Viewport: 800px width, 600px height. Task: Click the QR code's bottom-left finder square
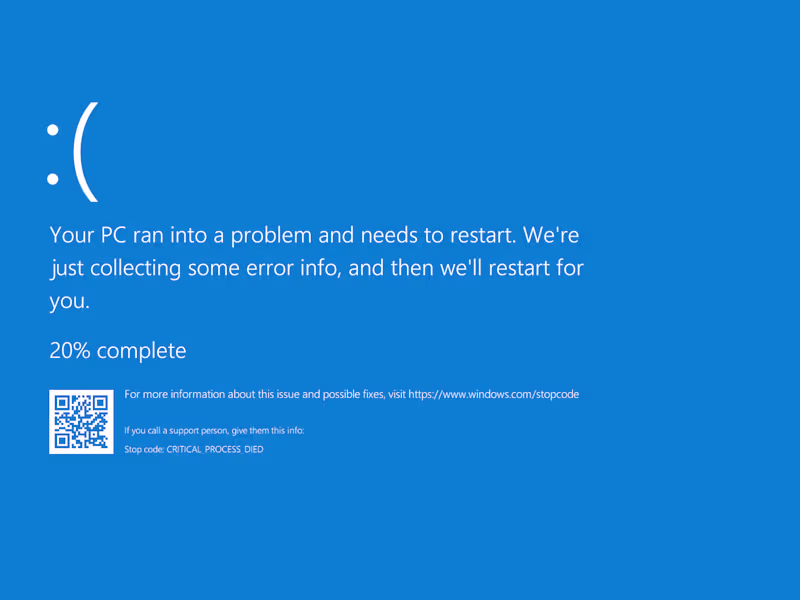[62, 440]
